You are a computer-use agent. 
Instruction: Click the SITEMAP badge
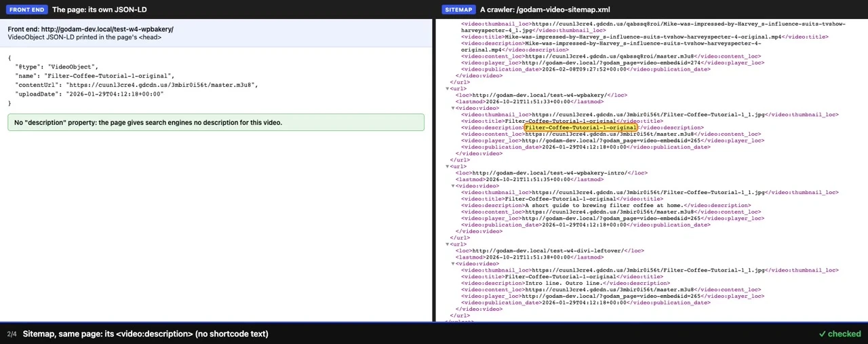[x=459, y=9]
